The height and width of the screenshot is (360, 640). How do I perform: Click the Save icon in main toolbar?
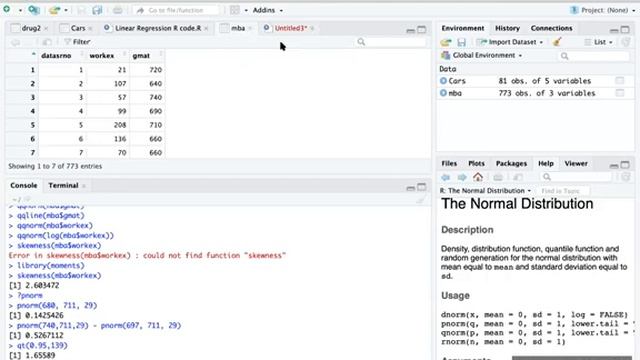[x=81, y=10]
